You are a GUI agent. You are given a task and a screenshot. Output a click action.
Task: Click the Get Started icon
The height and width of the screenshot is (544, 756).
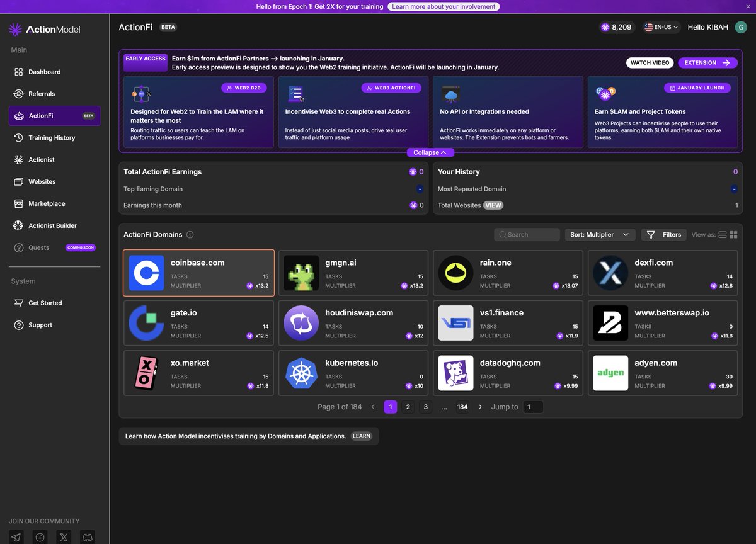[x=19, y=303]
